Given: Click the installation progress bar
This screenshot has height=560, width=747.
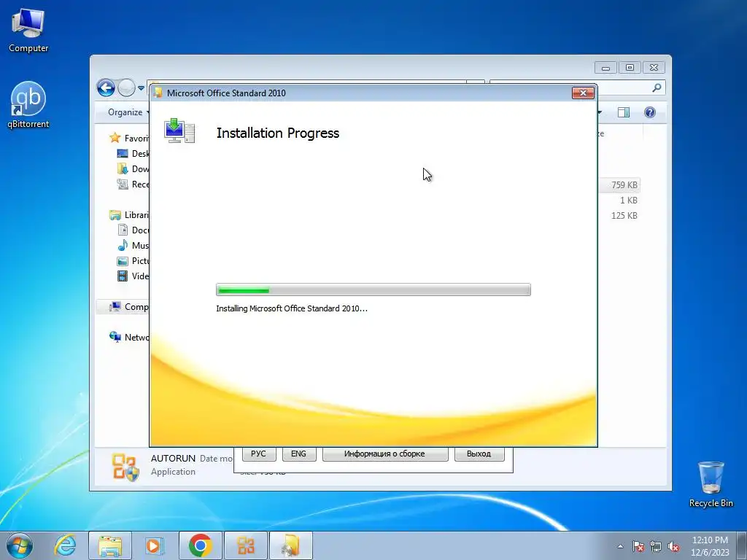Looking at the screenshot, I should pos(373,289).
